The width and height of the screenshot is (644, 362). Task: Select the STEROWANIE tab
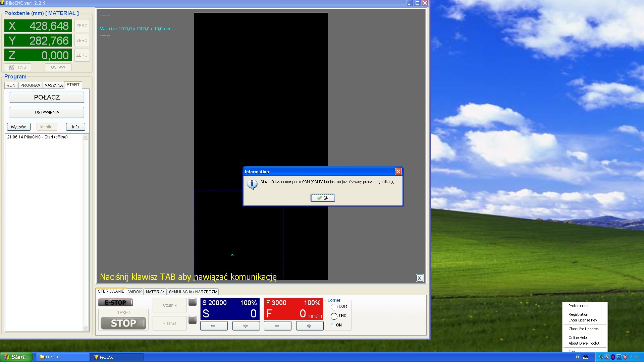[111, 291]
